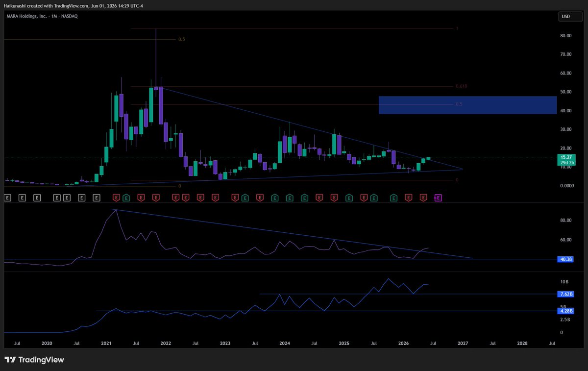Click the 2023 time axis label
This screenshot has height=371, width=588.
click(x=225, y=344)
